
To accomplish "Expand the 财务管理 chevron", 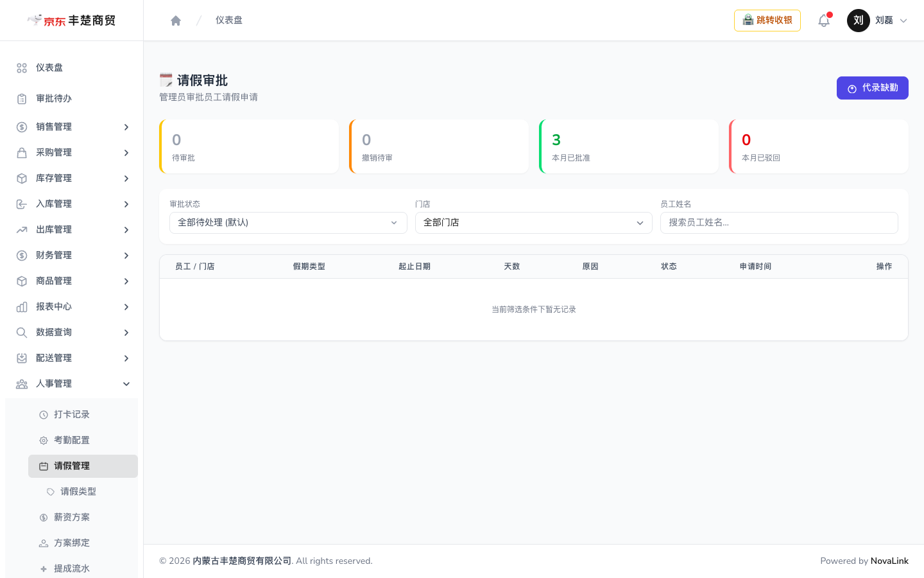I will pyautogui.click(x=126, y=256).
